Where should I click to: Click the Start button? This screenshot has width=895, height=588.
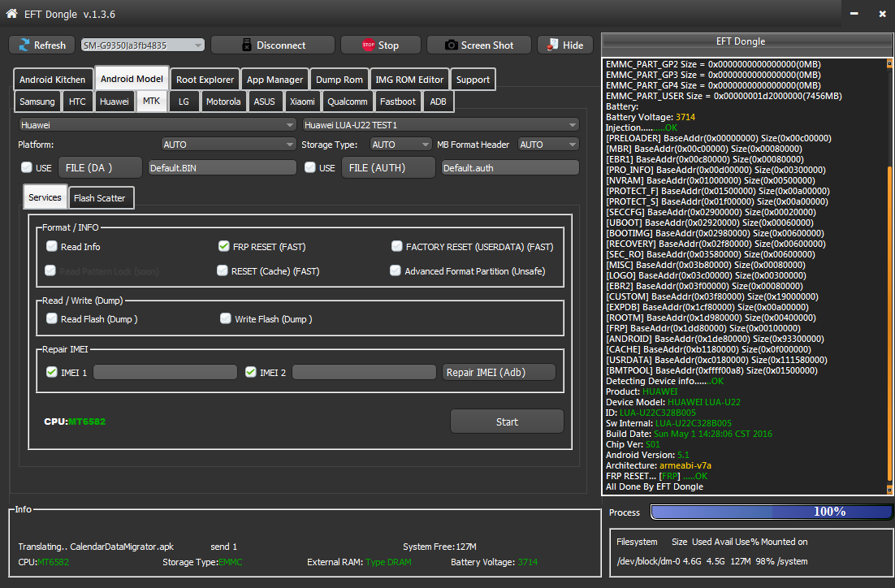pyautogui.click(x=507, y=422)
